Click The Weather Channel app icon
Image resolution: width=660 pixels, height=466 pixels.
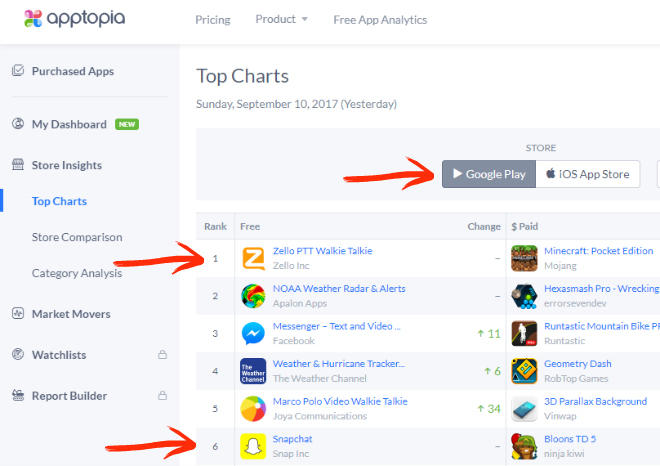pyautogui.click(x=254, y=371)
